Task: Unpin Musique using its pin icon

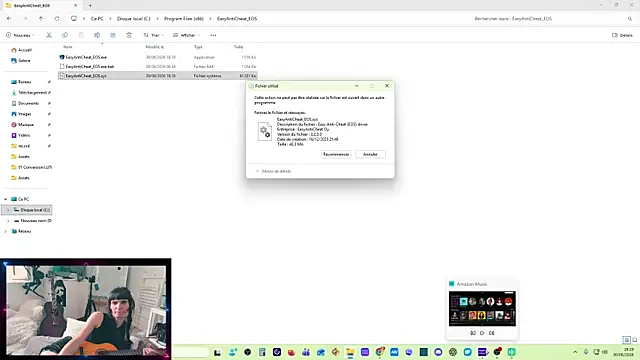Action: point(49,124)
